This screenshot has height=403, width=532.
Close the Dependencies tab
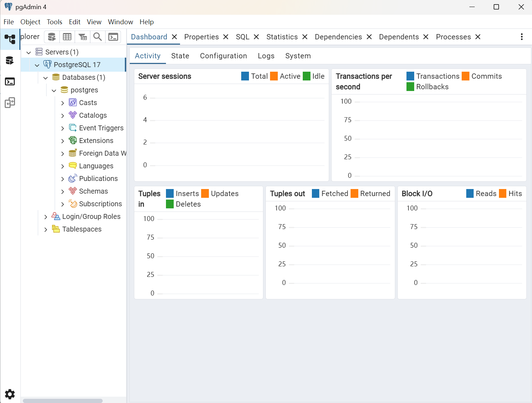point(369,37)
